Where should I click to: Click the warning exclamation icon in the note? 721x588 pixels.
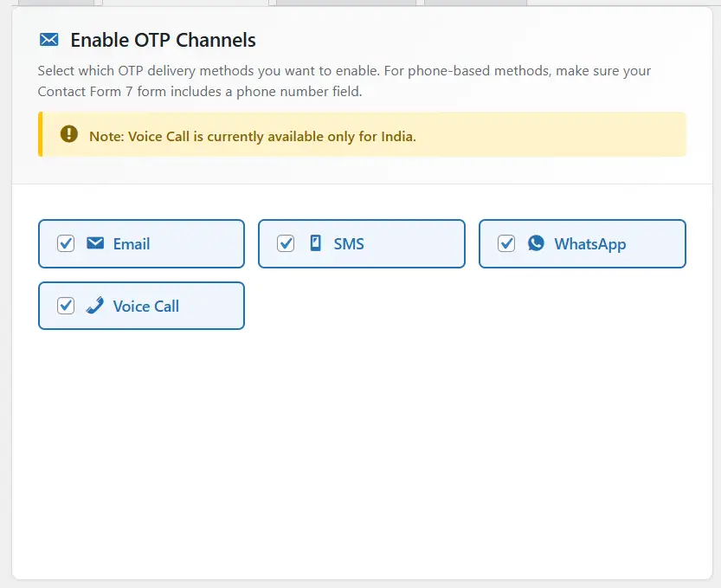pos(69,134)
